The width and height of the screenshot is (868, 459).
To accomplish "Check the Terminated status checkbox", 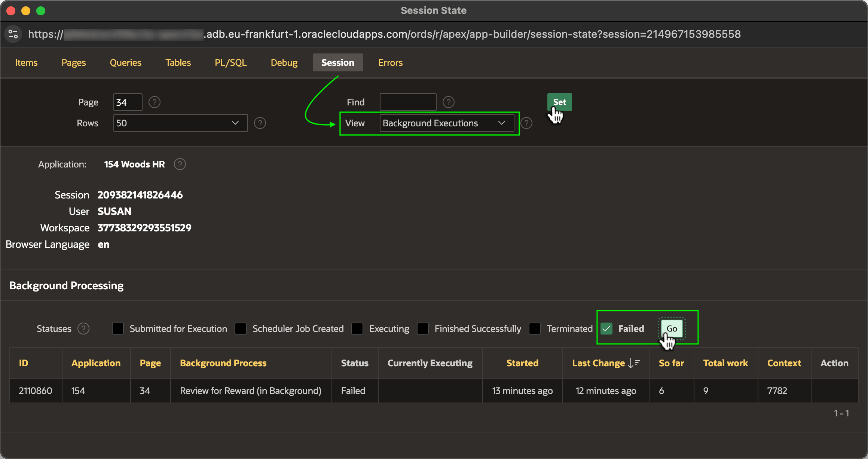I will [535, 329].
